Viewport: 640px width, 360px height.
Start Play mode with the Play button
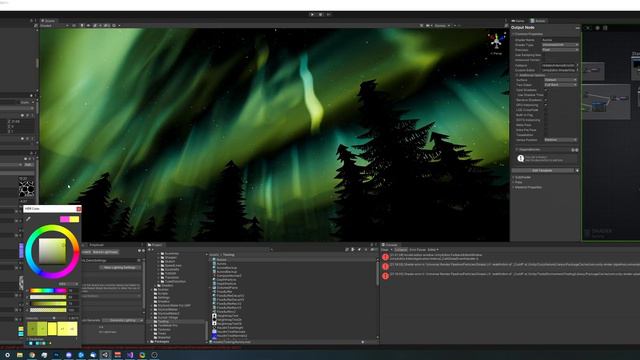coord(313,14)
